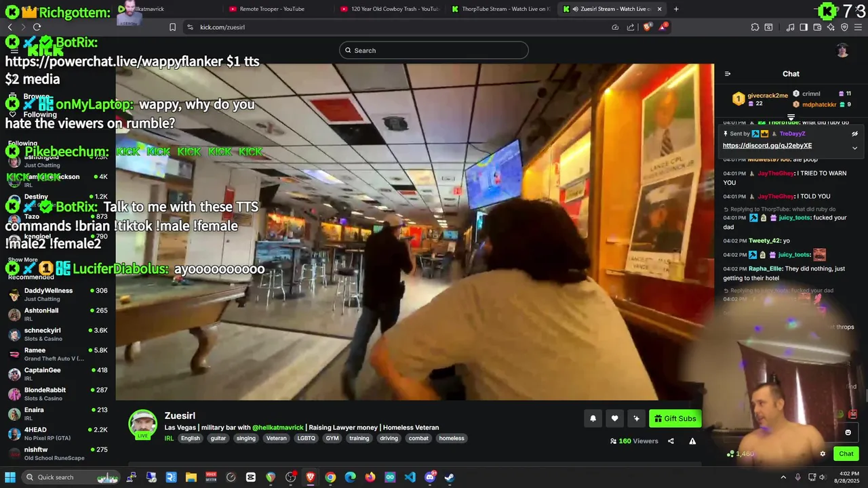The width and height of the screenshot is (868, 488).
Task: Click the taskbar Quick search box
Action: coord(71,477)
